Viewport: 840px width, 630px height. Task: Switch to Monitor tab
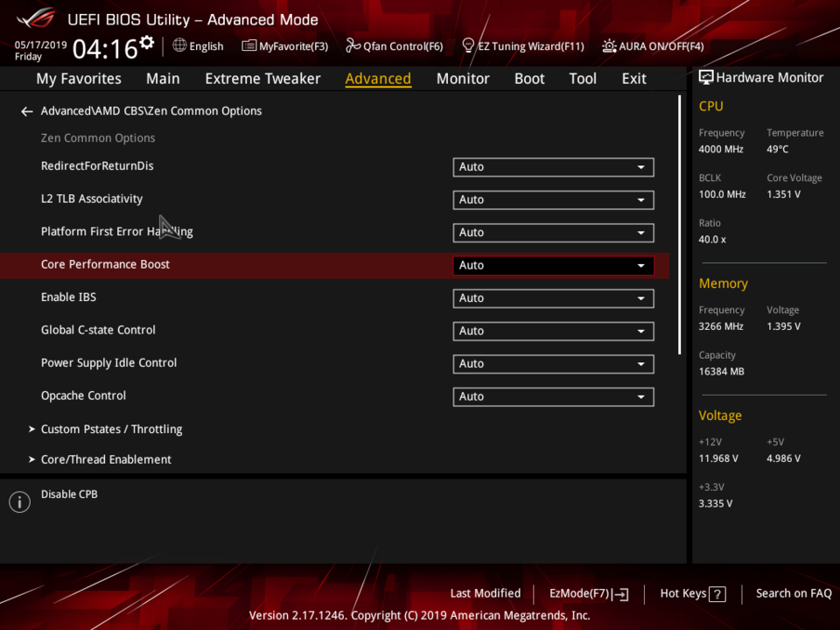pyautogui.click(x=463, y=79)
